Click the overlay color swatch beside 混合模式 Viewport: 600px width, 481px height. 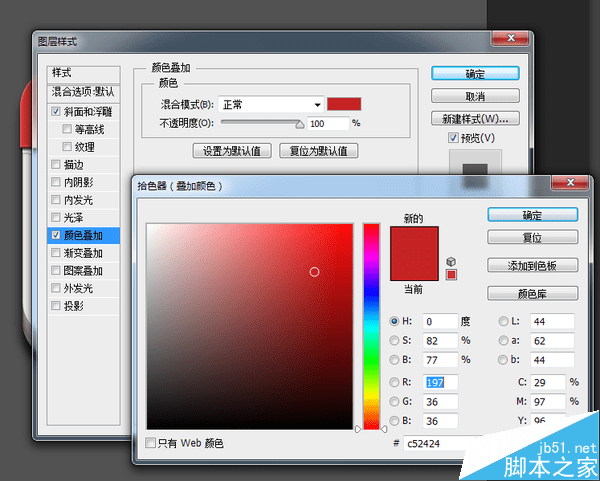[x=344, y=104]
